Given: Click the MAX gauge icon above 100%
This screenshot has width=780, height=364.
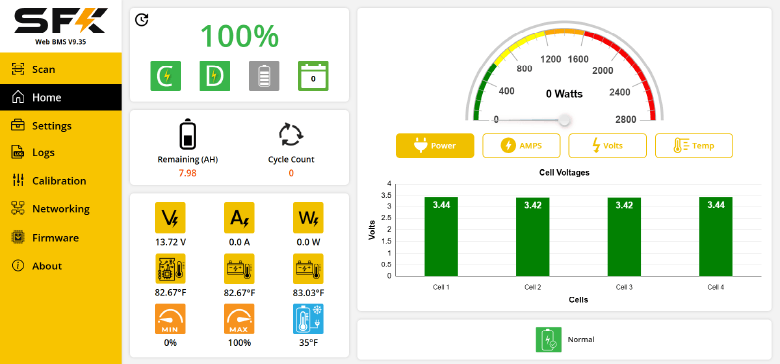Looking at the screenshot, I should tap(239, 319).
